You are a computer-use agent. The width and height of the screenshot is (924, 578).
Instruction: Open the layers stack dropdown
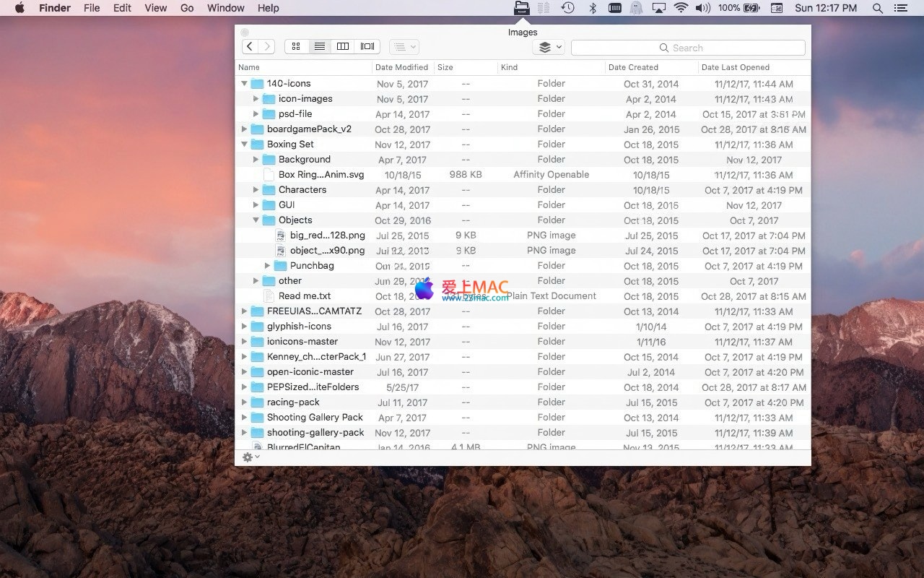548,48
